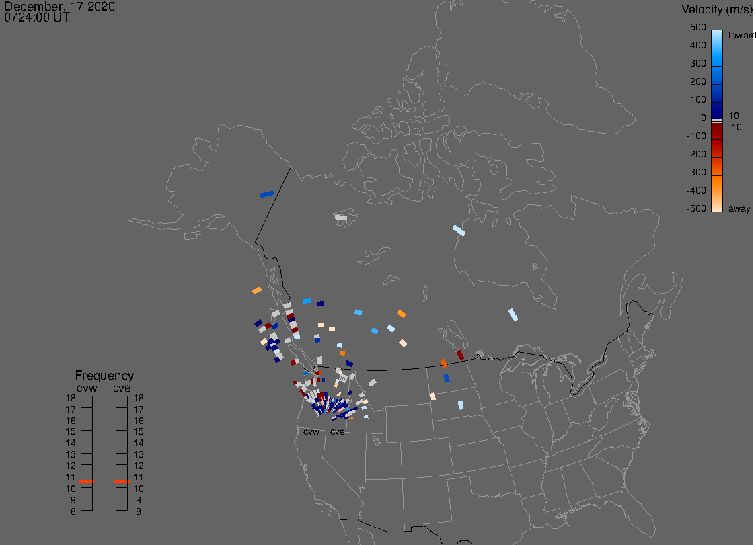Click the '-200' velocity scale label

[x=696, y=154]
